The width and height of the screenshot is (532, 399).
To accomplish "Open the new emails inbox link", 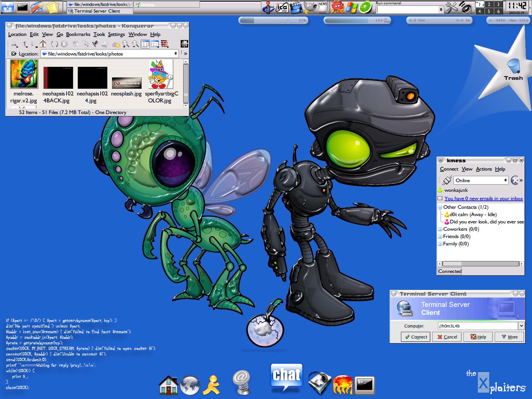I will coord(483,199).
